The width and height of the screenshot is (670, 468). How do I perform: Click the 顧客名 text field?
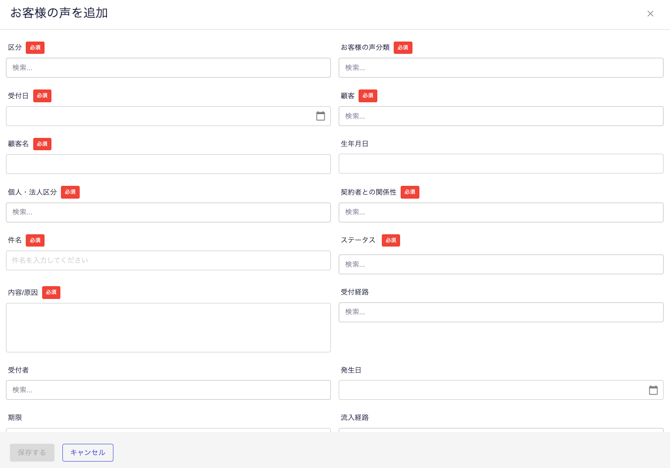point(168,164)
